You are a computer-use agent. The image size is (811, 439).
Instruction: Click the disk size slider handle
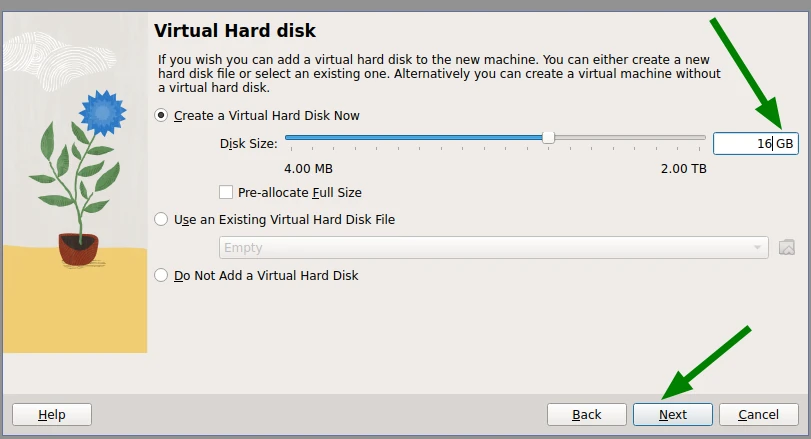tap(548, 137)
